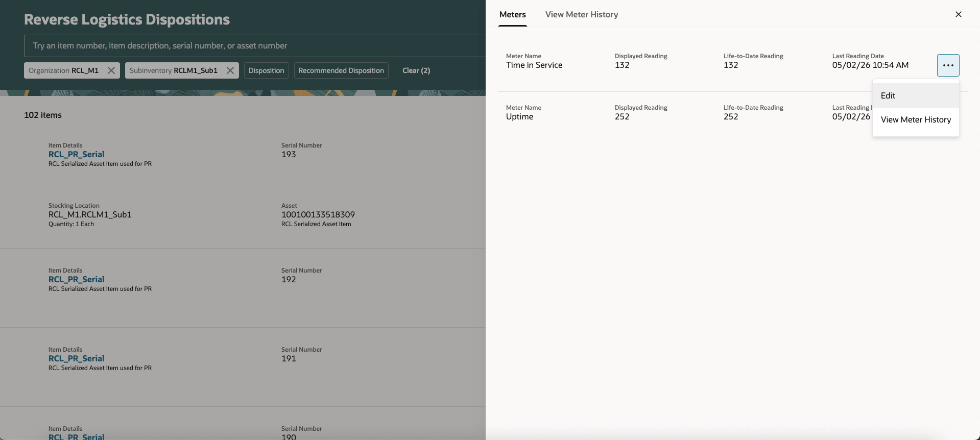Select stocking location RCL_M1.RCLM1_Sub1
Image resolution: width=980 pixels, height=440 pixels.
90,214
